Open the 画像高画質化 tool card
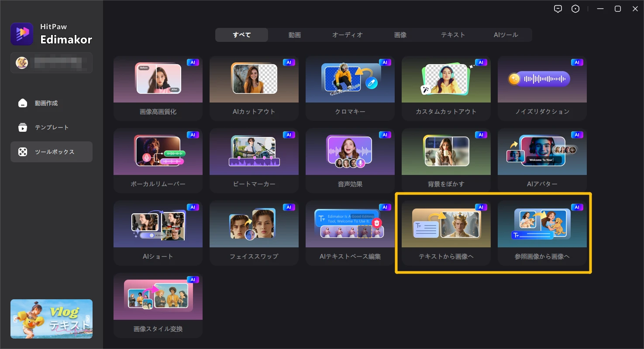Image resolution: width=644 pixels, height=349 pixels. click(x=158, y=88)
